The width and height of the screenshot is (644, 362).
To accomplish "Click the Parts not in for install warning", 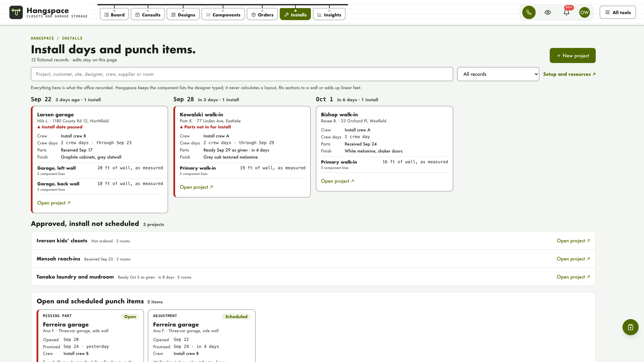I will click(x=205, y=127).
